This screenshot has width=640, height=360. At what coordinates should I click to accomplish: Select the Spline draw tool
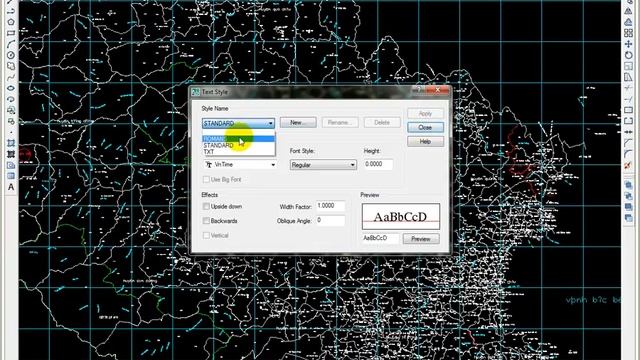coord(11,77)
